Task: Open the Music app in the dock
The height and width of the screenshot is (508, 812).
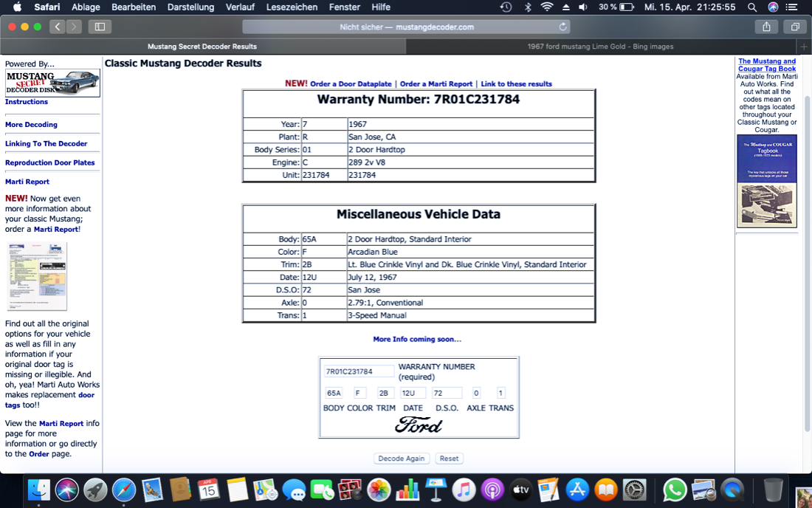Action: [464, 490]
